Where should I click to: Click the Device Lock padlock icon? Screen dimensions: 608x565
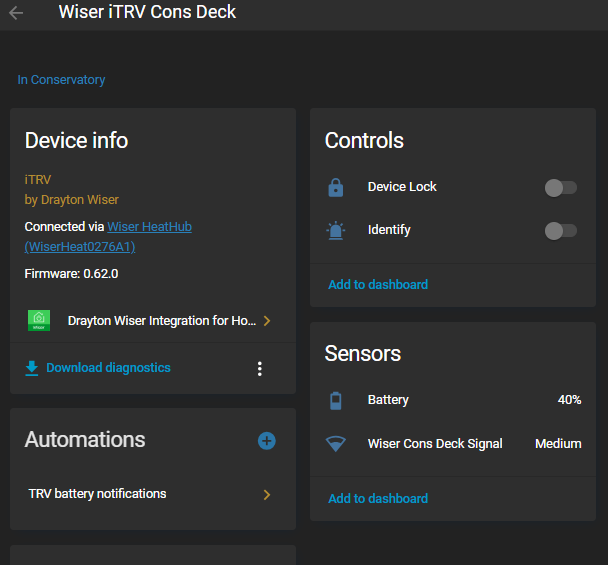click(336, 187)
